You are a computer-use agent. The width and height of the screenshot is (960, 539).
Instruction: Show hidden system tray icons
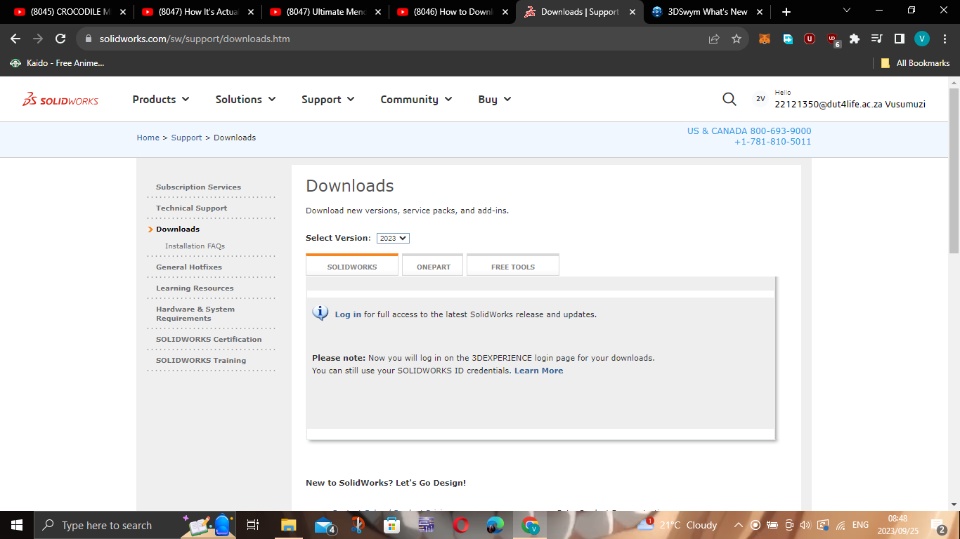coord(738,525)
